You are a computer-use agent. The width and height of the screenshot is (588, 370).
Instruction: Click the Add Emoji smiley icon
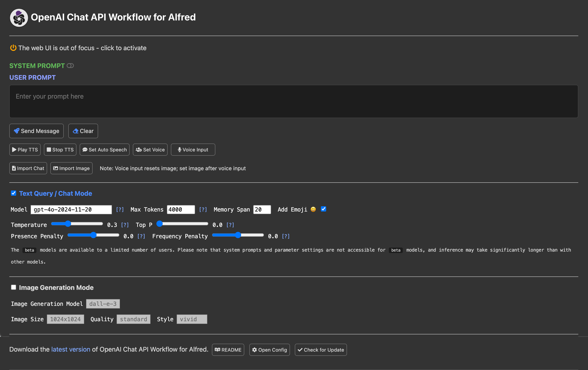pyautogui.click(x=313, y=209)
